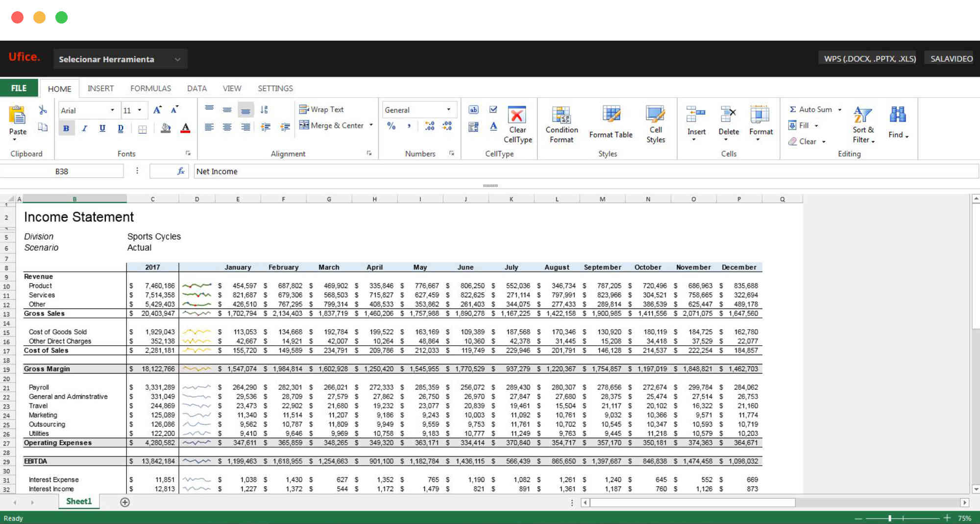Switch to the FORMULAS tab
The width and height of the screenshot is (980, 524).
(150, 89)
